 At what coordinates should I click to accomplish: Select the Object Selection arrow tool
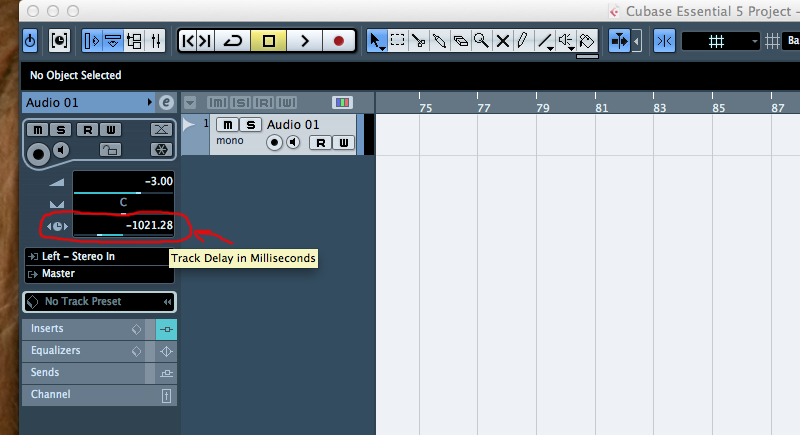[376, 41]
